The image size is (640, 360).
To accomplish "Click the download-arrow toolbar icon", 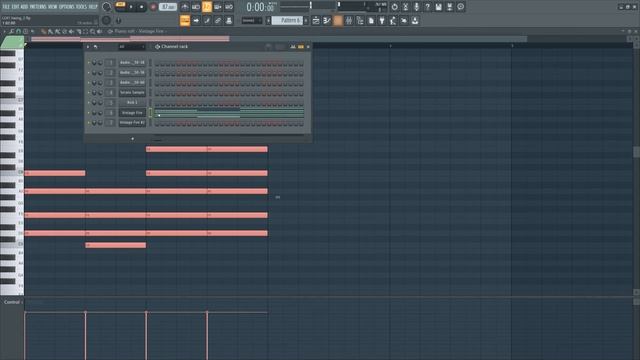I will click(415, 20).
